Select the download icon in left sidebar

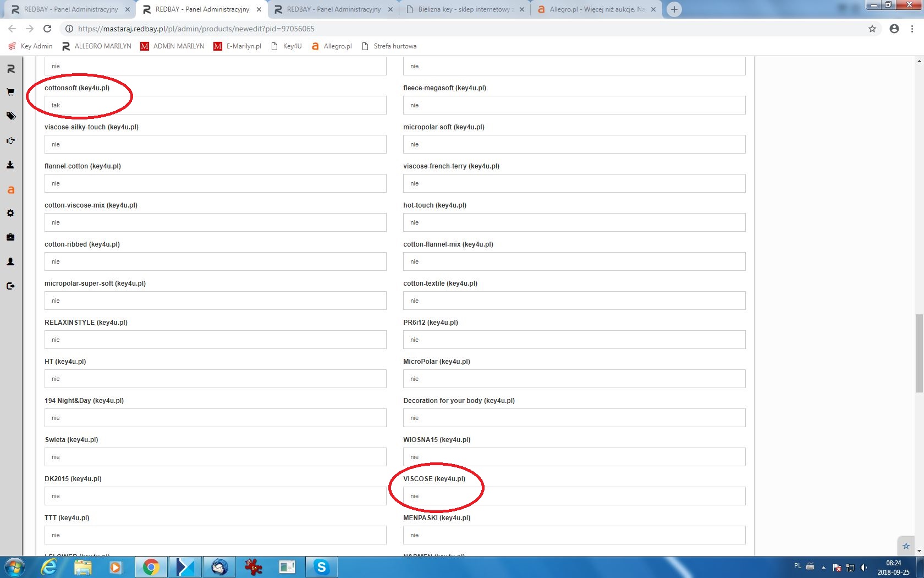click(10, 165)
